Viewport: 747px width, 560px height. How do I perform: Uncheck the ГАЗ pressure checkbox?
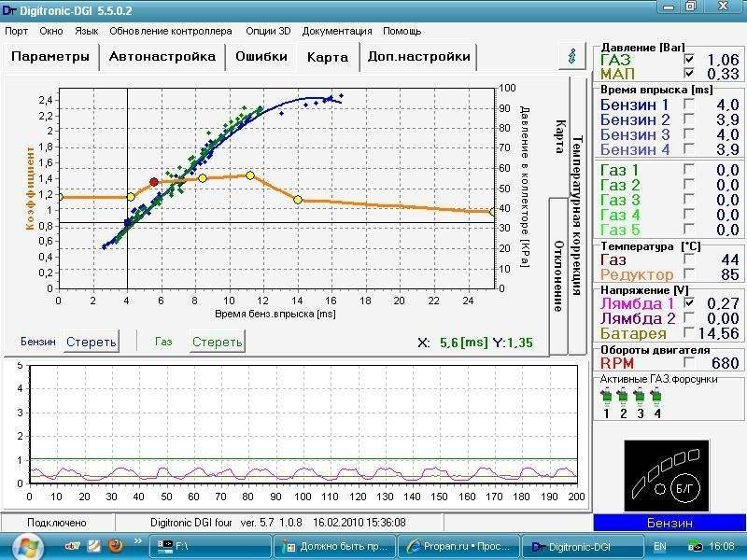tap(689, 60)
